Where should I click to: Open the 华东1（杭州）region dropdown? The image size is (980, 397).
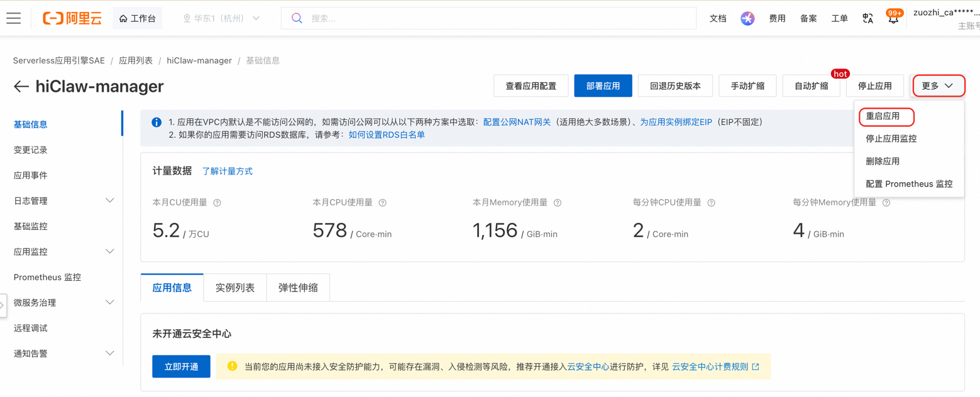click(221, 18)
